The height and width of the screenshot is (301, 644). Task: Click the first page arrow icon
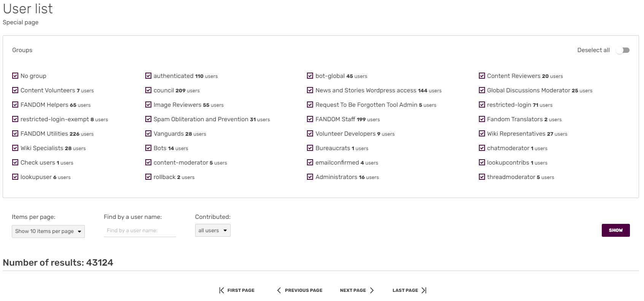(x=221, y=290)
